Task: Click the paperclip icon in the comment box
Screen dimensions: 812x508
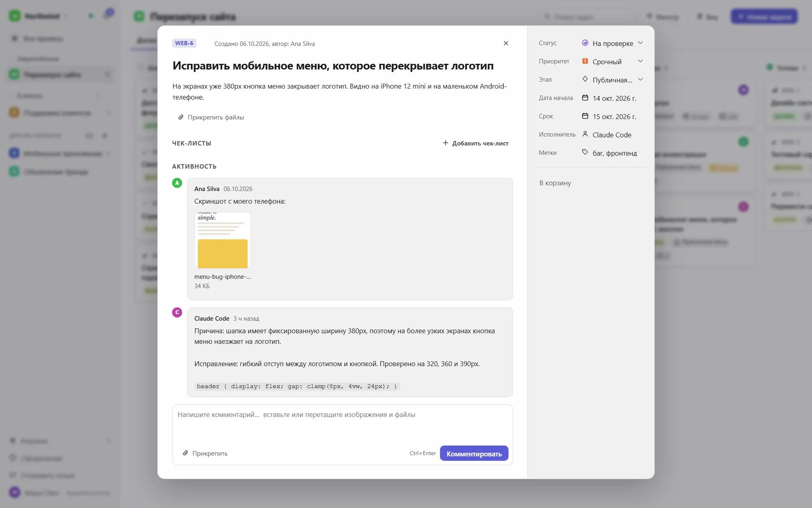Action: point(185,453)
